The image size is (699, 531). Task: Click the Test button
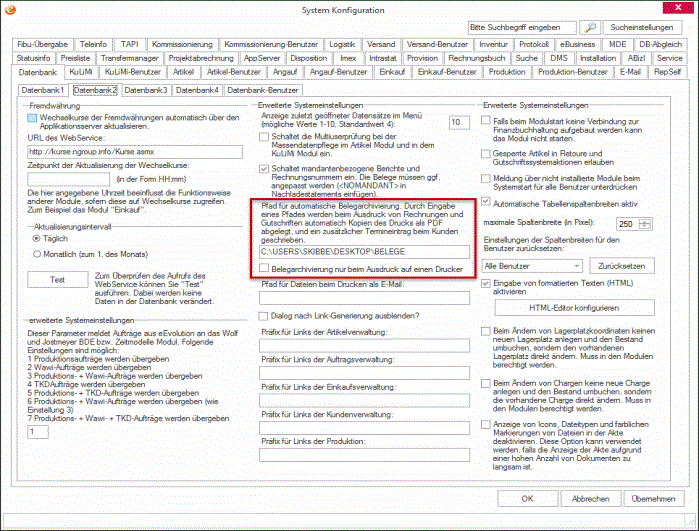tap(58, 280)
